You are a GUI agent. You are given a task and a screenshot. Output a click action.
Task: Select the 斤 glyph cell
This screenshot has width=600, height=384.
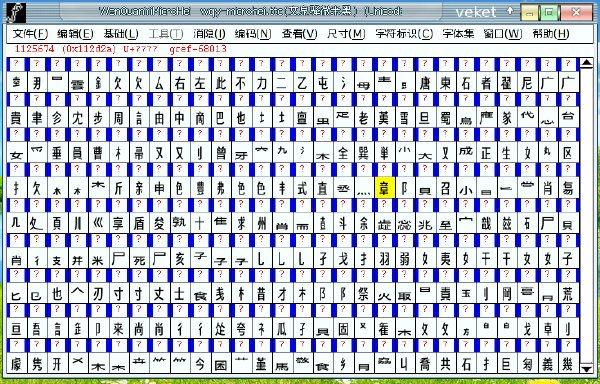118,188
